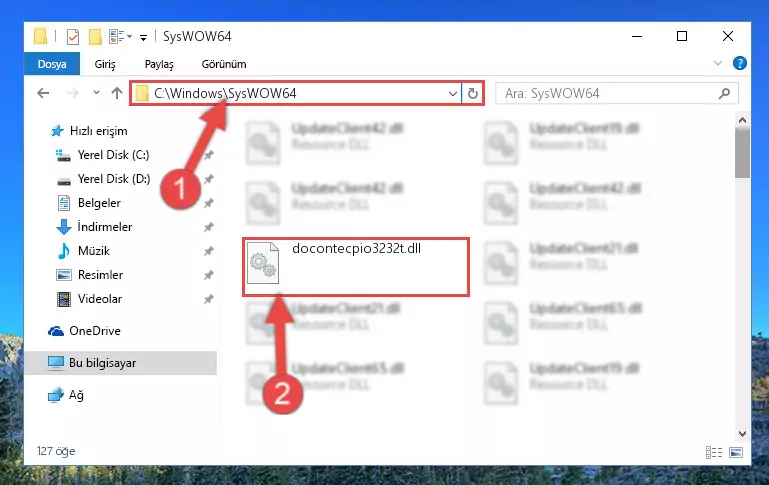The width and height of the screenshot is (769, 485).
Task: Open the blue Help question mark icon
Action: 740,63
